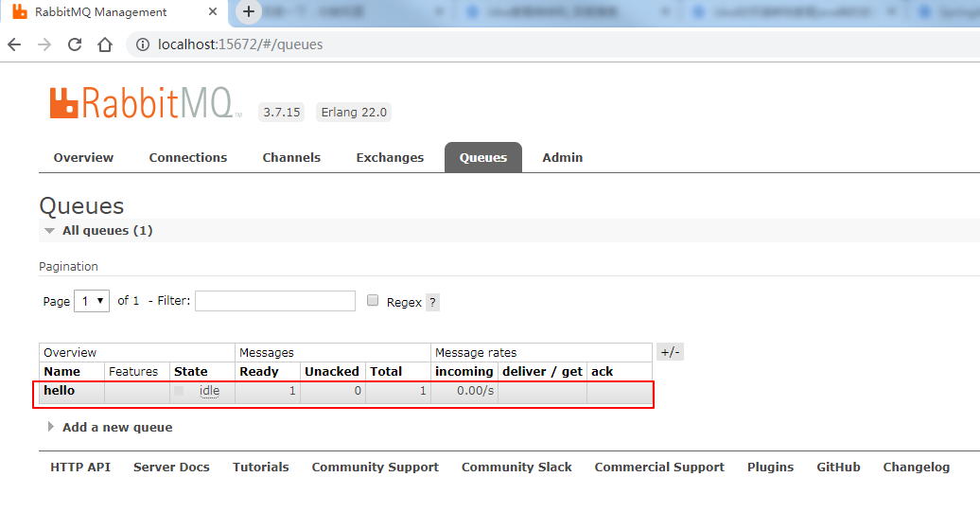Open the browser home page icon

point(105,44)
